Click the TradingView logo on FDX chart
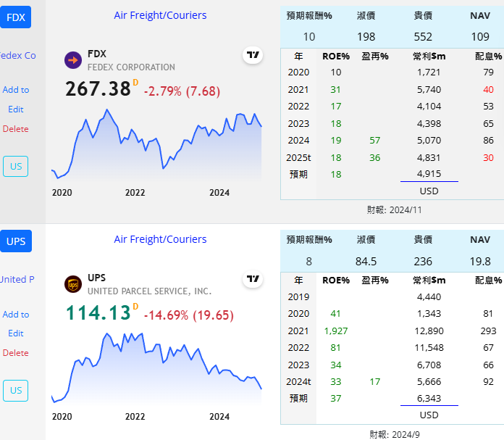This screenshot has height=440, width=504. (x=253, y=55)
